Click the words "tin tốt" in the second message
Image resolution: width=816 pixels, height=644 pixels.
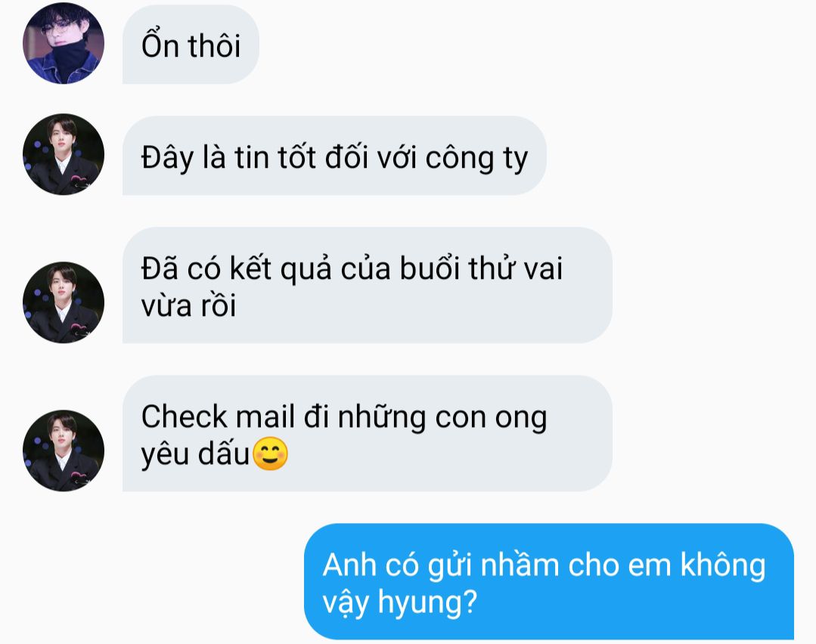(275, 157)
